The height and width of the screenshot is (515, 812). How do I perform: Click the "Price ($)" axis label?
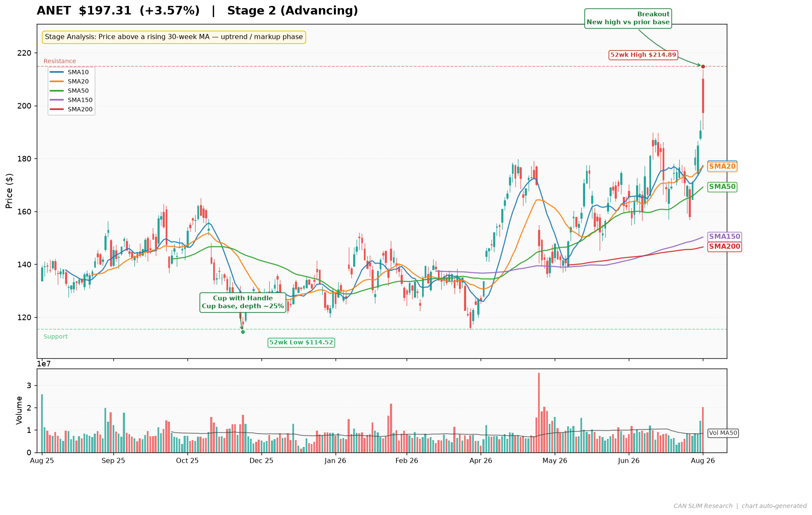coord(9,191)
